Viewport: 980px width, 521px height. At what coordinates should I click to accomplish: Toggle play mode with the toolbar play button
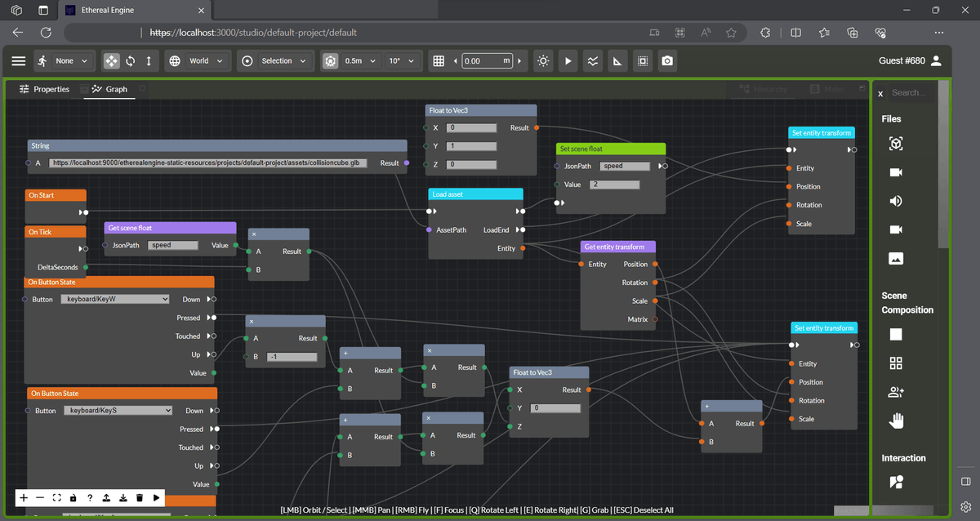pos(568,60)
